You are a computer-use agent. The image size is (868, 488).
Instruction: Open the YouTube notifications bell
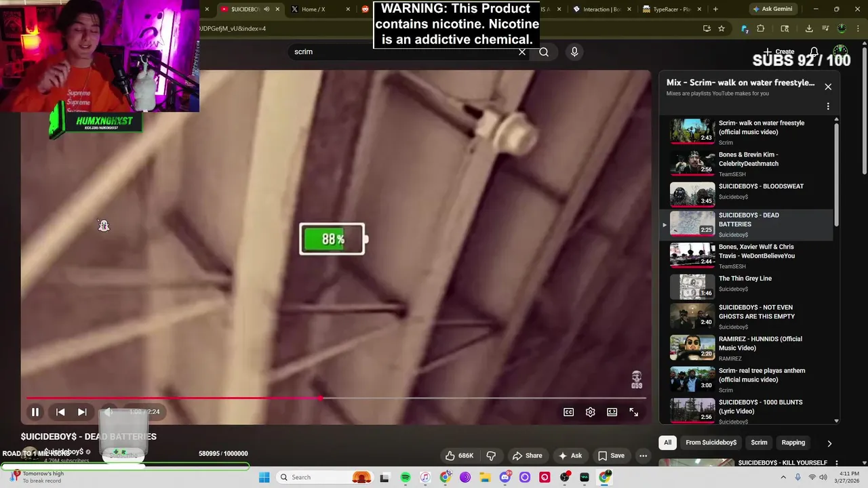(x=814, y=52)
